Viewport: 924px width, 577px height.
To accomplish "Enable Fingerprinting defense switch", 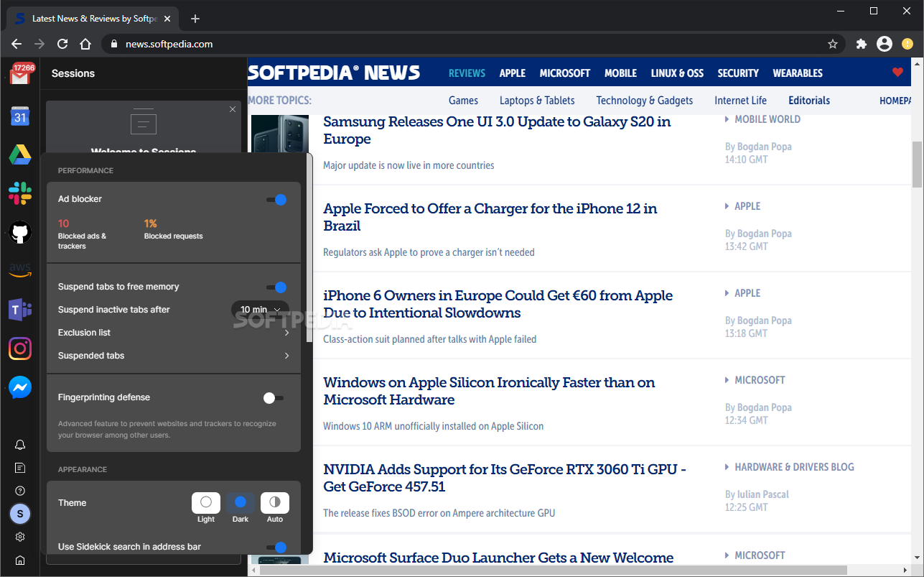I will click(x=274, y=397).
